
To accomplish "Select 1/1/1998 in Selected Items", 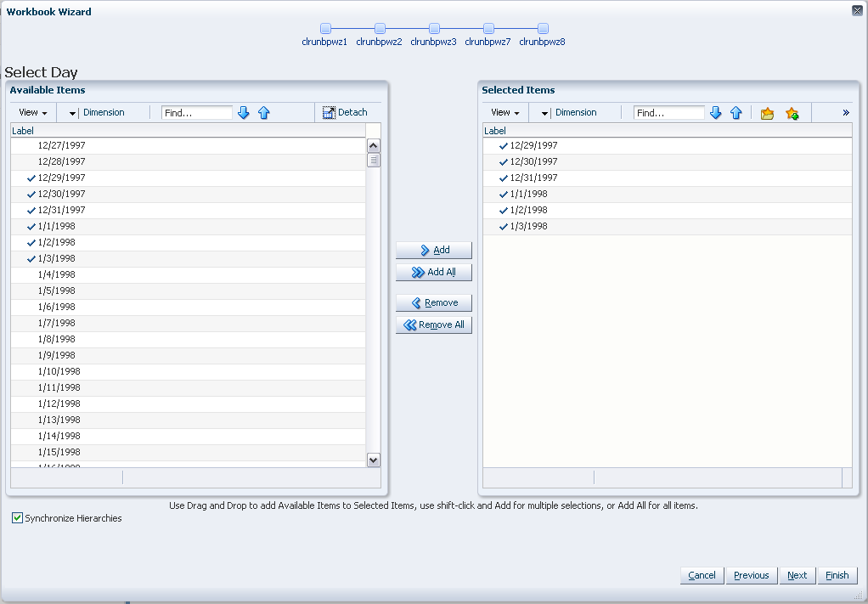I will [x=668, y=194].
